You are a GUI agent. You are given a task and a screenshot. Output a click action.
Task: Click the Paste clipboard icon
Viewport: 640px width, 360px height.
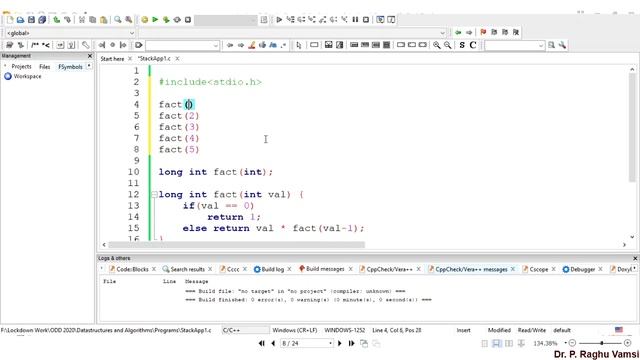click(104, 20)
